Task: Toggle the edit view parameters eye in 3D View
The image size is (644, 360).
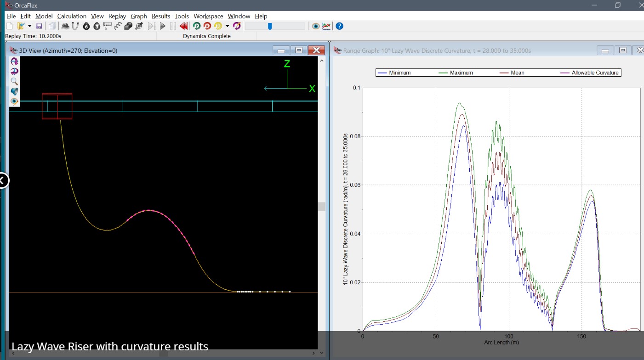Action: [x=14, y=101]
